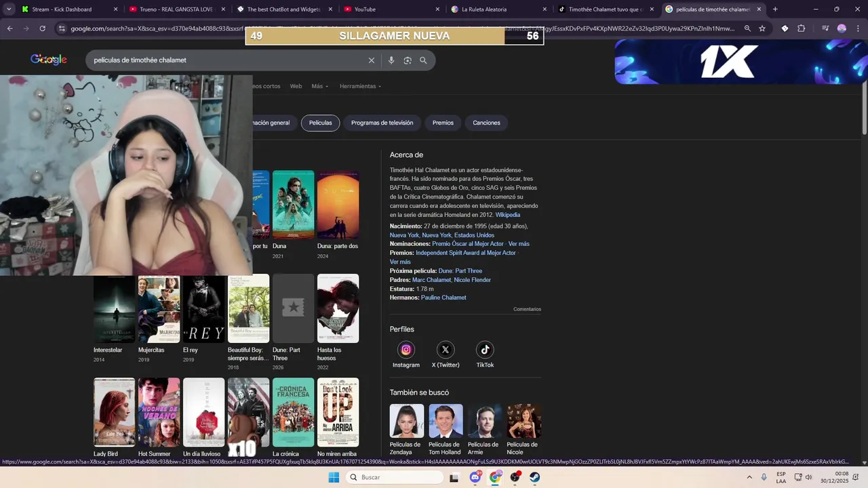
Task: Open the Dune: Part Three próxima película link
Action: click(x=460, y=271)
